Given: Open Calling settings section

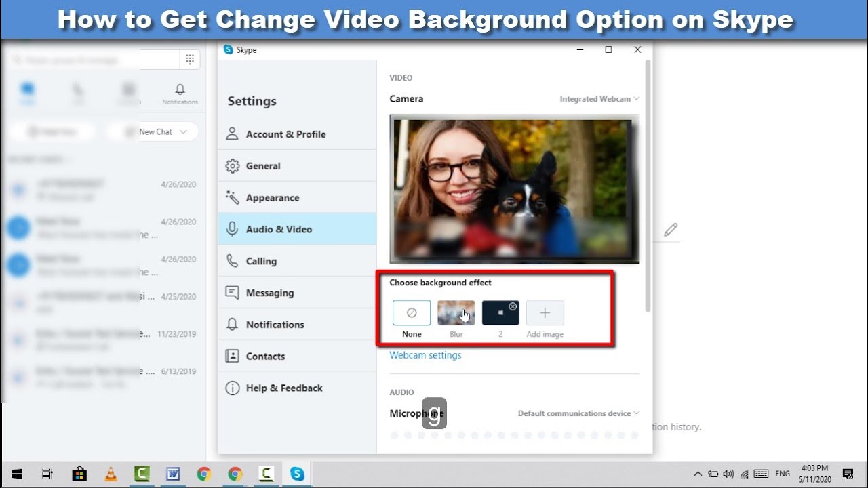Looking at the screenshot, I should click(x=297, y=261).
